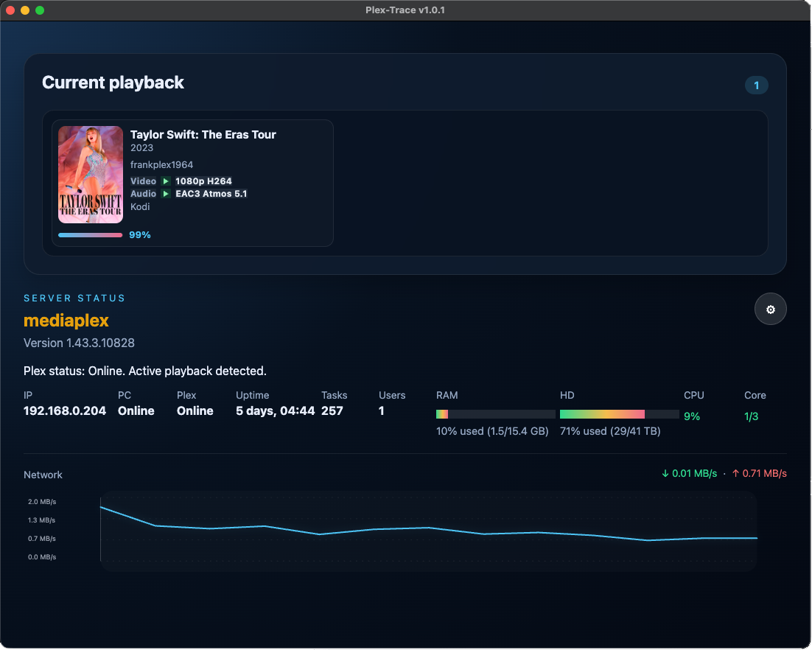Open settings with the gear icon
The image size is (812, 650).
[770, 310]
